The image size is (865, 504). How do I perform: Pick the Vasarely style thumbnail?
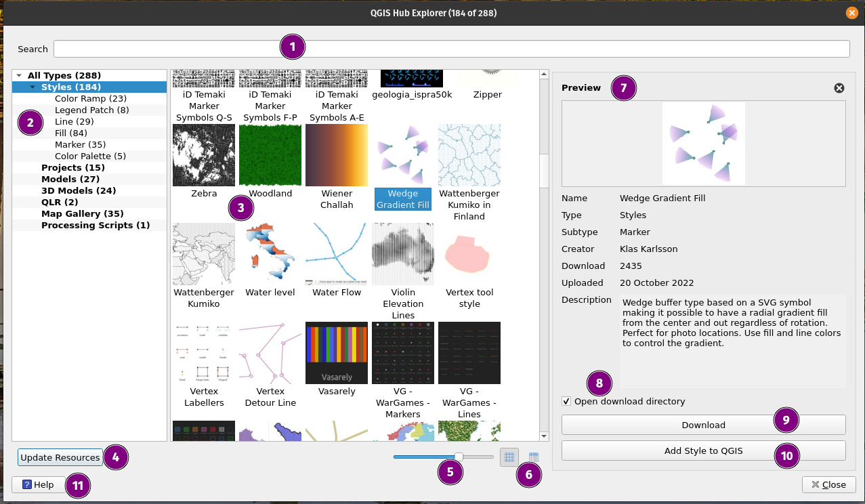tap(337, 353)
